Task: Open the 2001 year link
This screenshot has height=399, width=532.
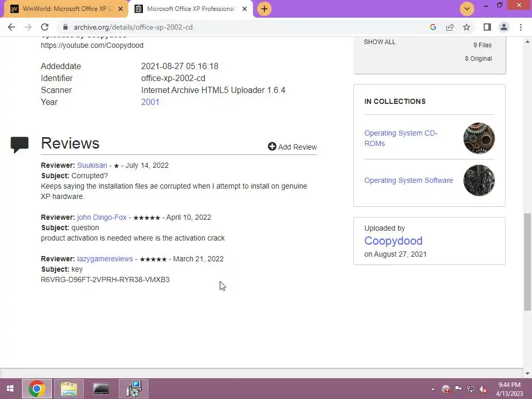Action: 150,102
